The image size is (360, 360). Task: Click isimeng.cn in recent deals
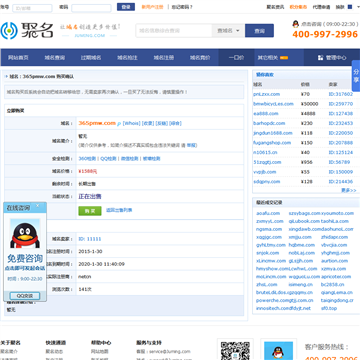coord(301,285)
